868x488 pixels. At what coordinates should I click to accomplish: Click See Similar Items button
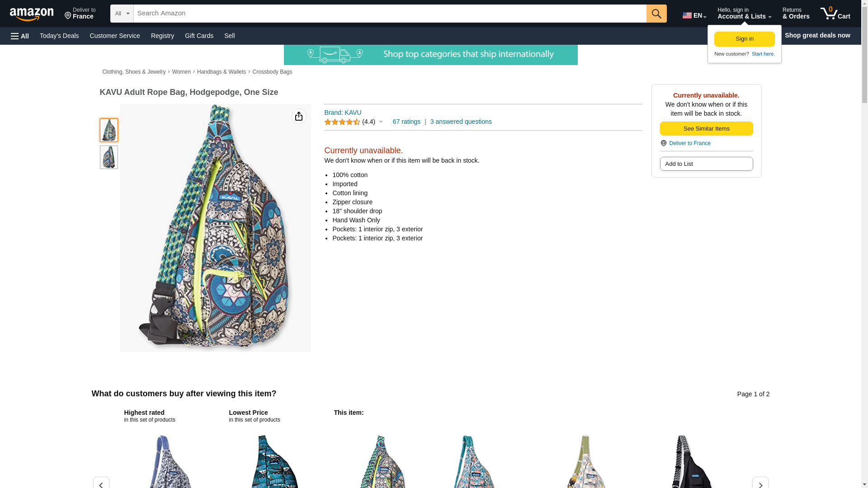(706, 129)
